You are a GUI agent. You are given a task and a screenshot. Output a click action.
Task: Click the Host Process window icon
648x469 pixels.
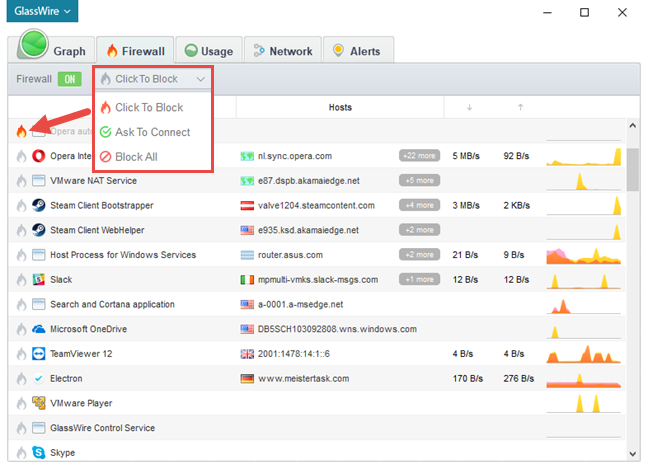coord(39,255)
